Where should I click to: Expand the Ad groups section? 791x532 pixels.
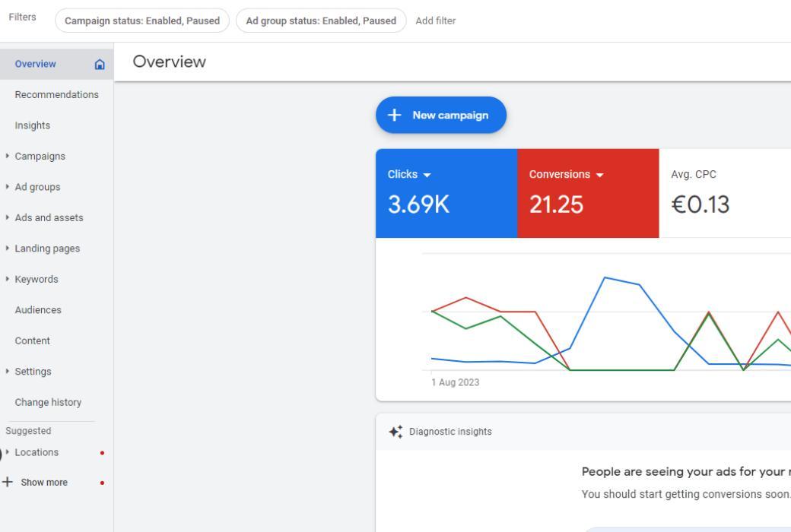(x=37, y=187)
